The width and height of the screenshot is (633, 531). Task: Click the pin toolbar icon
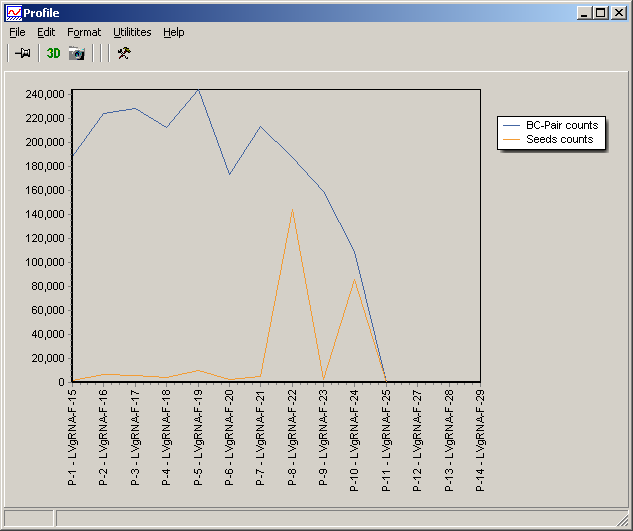[x=22, y=53]
